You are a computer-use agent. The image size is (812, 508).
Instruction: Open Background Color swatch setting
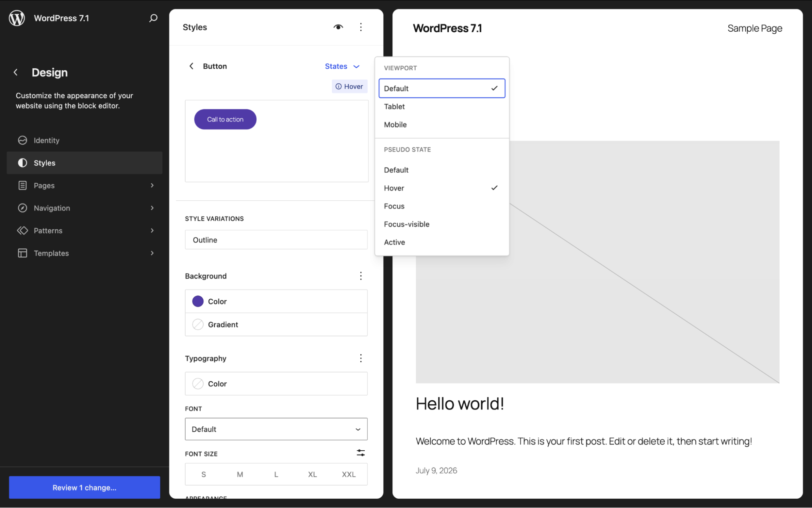tap(276, 301)
